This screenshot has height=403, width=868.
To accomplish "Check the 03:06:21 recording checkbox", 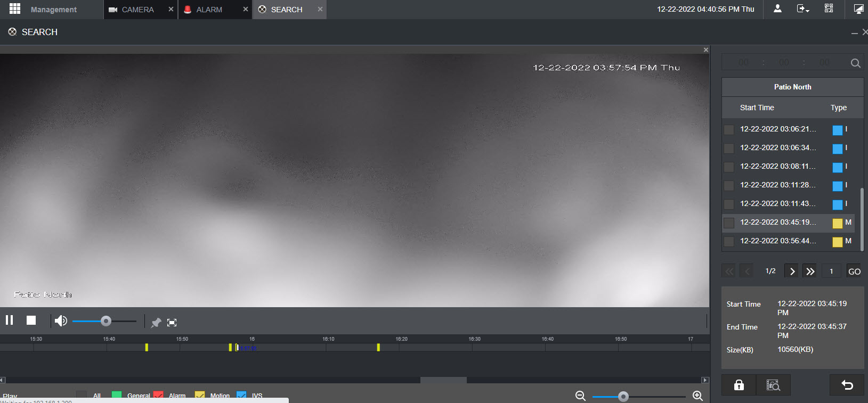I will (729, 129).
